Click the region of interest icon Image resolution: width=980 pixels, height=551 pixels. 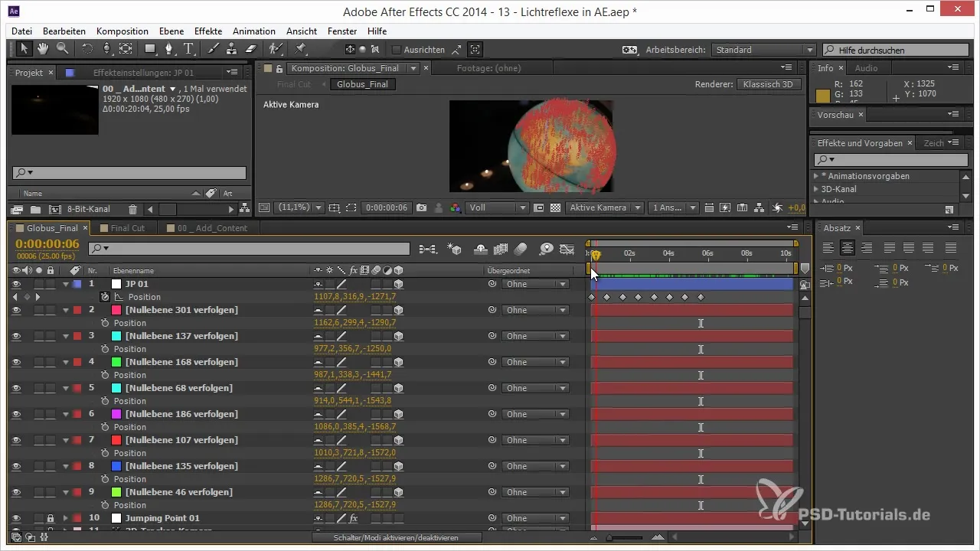[x=351, y=207]
